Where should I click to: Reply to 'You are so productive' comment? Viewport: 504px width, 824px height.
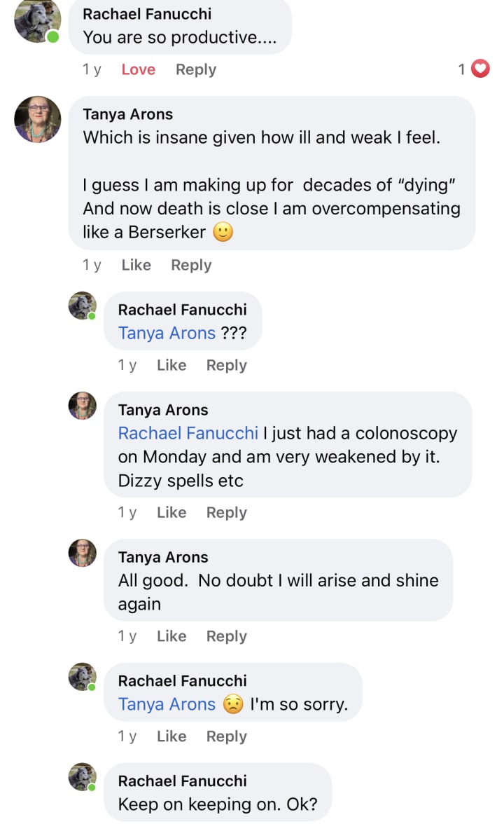point(196,69)
